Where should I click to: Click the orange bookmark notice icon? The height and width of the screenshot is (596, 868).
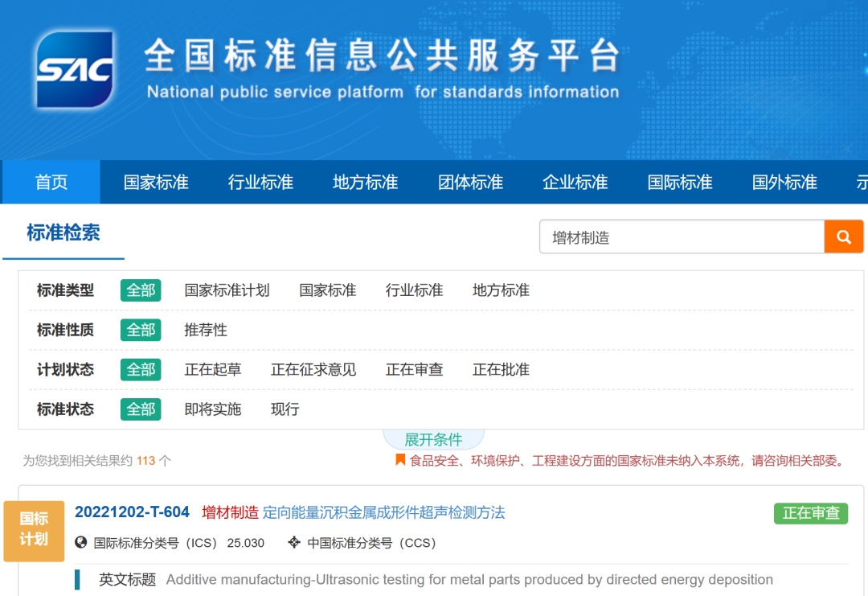pos(399,460)
